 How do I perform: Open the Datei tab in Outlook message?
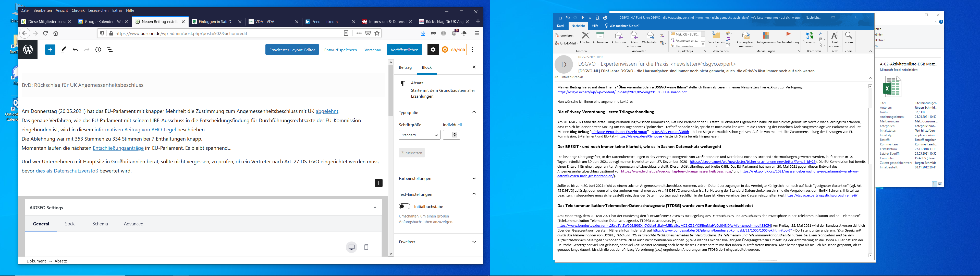tap(560, 26)
